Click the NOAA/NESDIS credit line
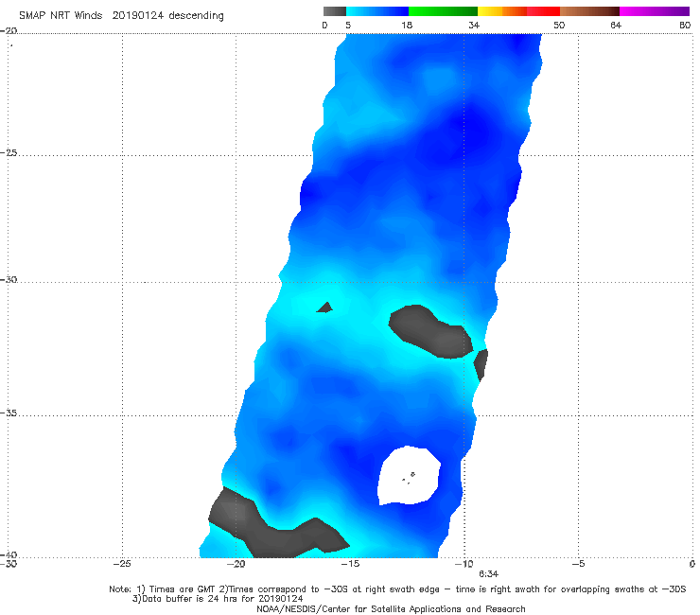The height and width of the screenshot is (615, 700). tap(391, 609)
